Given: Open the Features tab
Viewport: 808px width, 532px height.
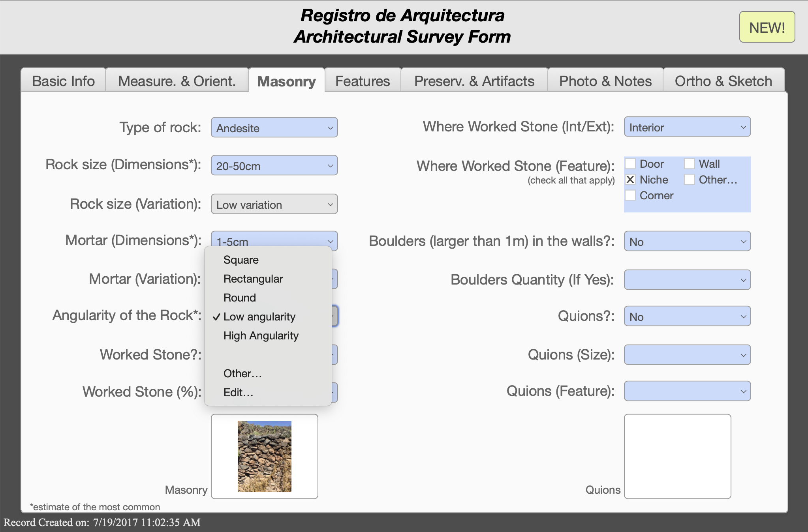Looking at the screenshot, I should coord(362,81).
